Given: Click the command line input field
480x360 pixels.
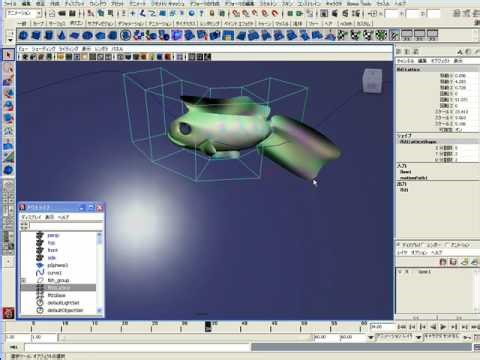Looking at the screenshot, I should tap(137, 347).
